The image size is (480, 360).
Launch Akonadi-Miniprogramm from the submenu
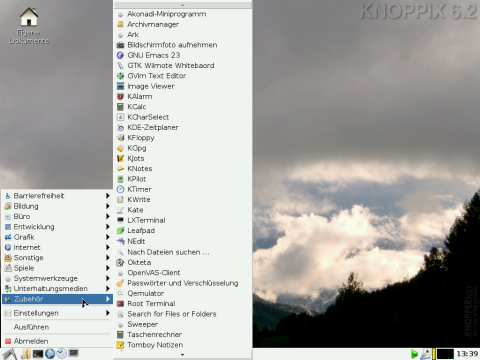click(183, 14)
